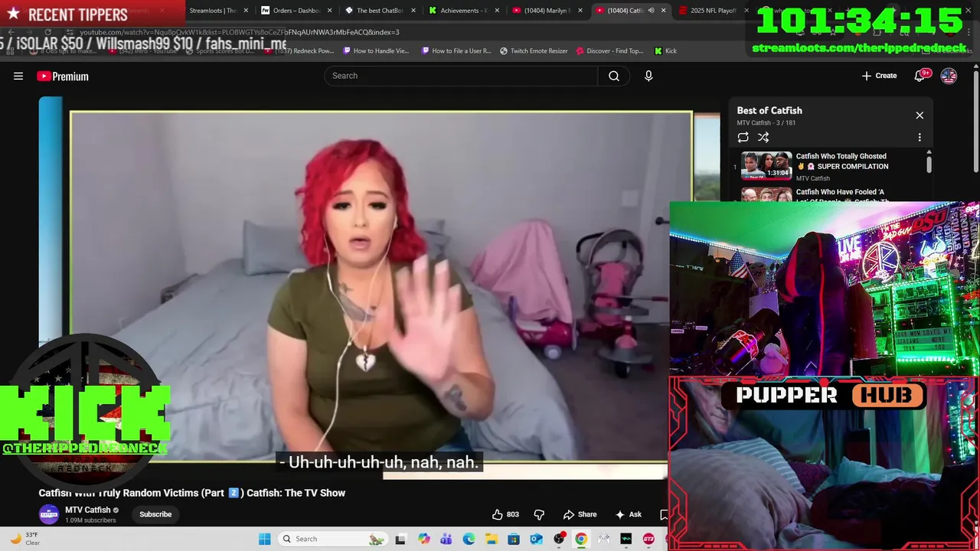Open the Ask AI button
This screenshot has width=980, height=551.
[x=629, y=514]
